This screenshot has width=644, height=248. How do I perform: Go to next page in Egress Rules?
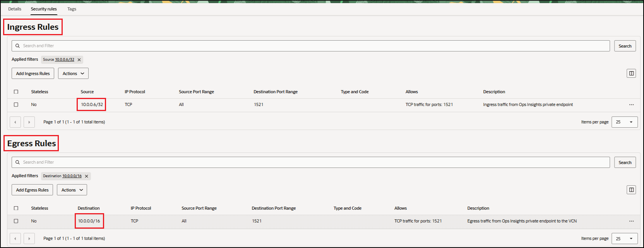pos(29,238)
